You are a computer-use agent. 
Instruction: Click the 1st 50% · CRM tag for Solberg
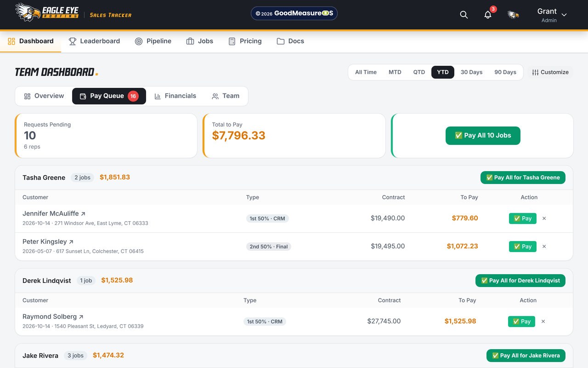click(x=265, y=322)
